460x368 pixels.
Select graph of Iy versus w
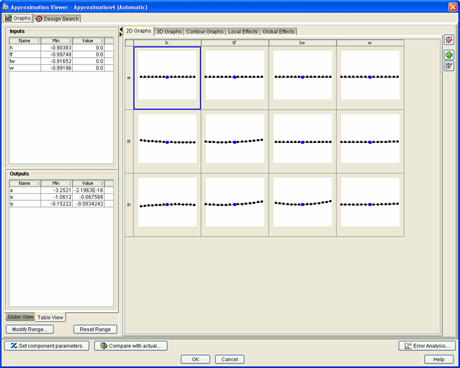point(370,205)
